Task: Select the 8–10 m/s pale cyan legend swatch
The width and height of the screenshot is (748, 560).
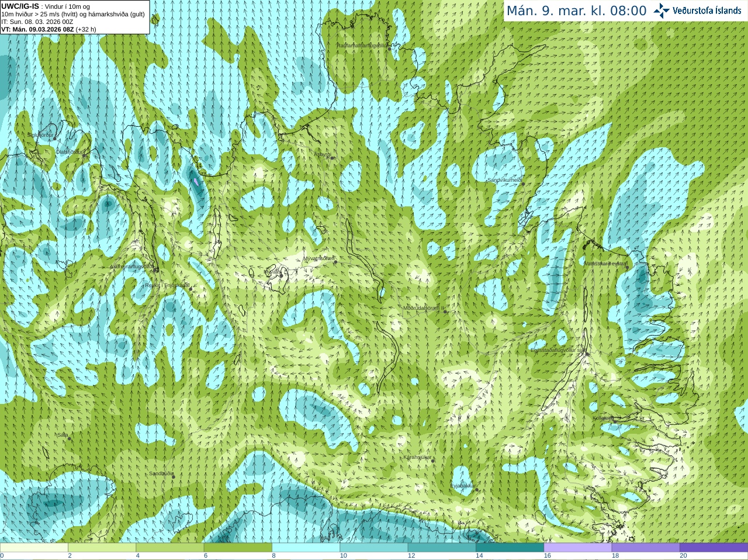Action: click(306, 548)
